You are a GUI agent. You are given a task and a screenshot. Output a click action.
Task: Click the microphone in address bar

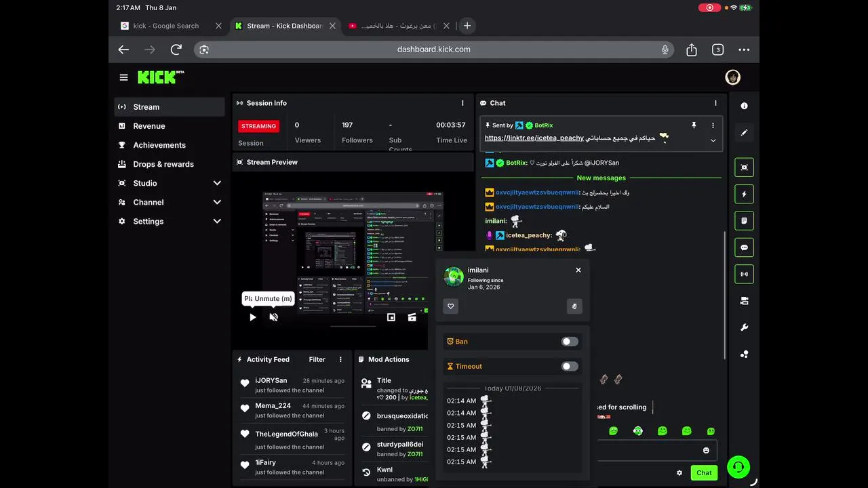[x=665, y=49]
